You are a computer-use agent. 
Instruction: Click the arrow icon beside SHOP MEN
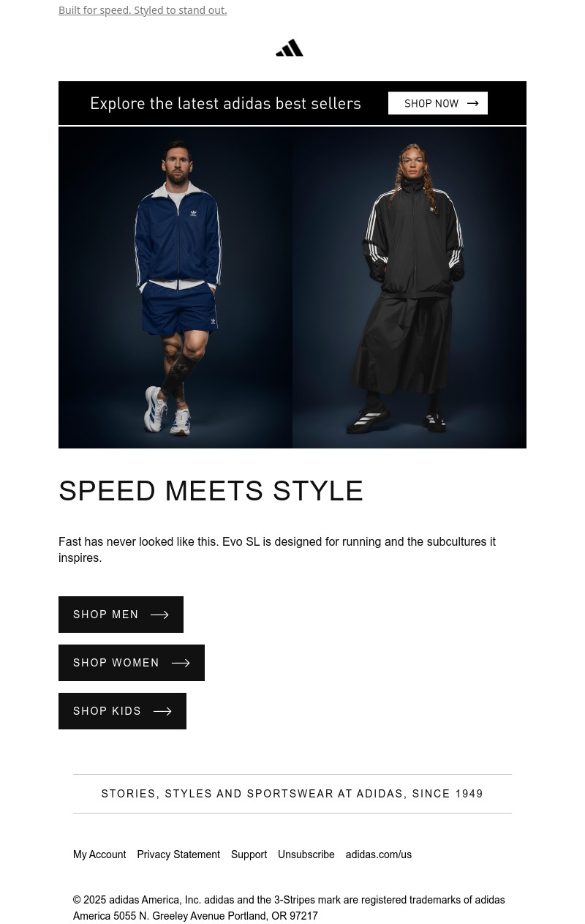[x=159, y=615]
